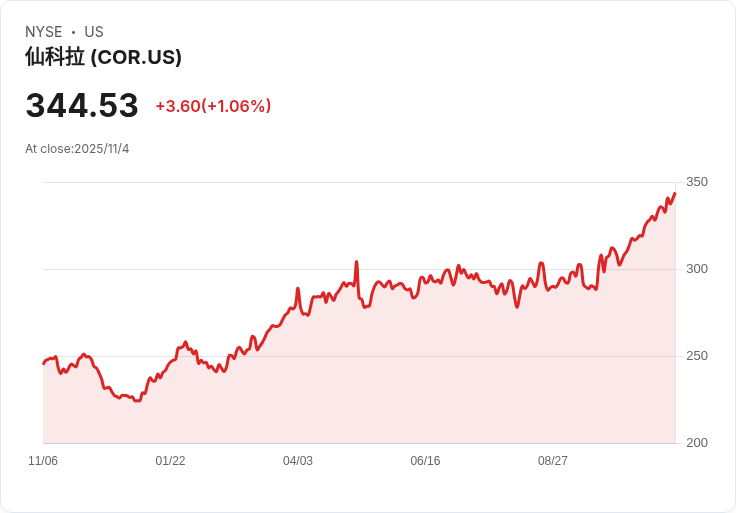Click the 01/22 date axis label

point(170,461)
